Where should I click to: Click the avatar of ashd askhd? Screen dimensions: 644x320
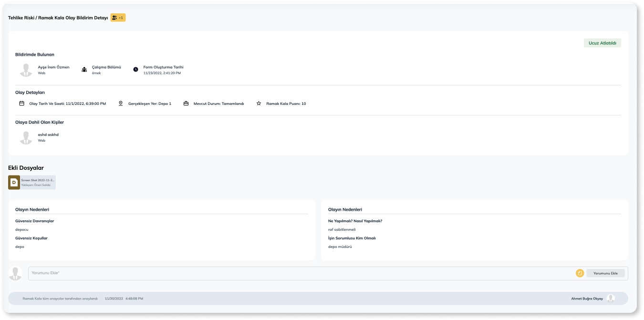point(26,137)
